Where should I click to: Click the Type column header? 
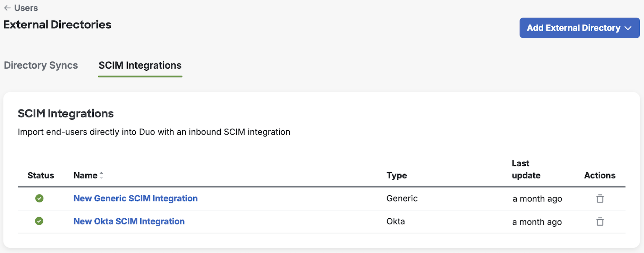pyautogui.click(x=397, y=175)
